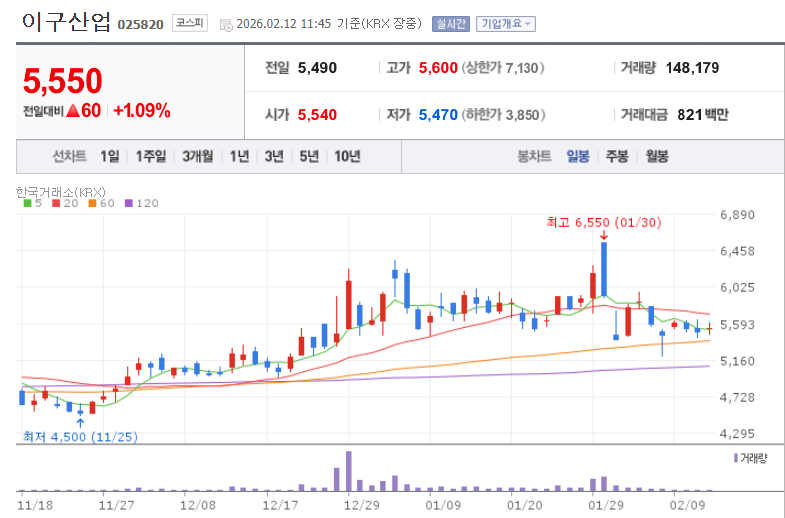
Task: Select the 1주일 line chart tab
Action: coord(151,156)
